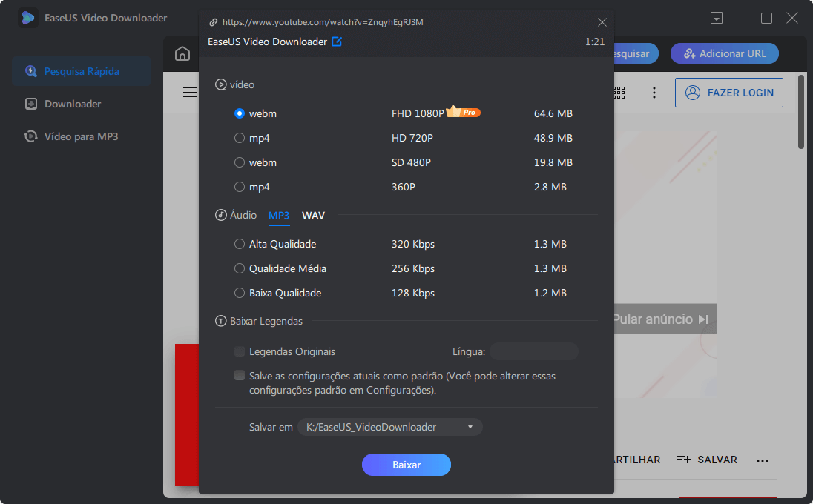Click the YouTube video URL text
The height and width of the screenshot is (504, 813).
(323, 22)
